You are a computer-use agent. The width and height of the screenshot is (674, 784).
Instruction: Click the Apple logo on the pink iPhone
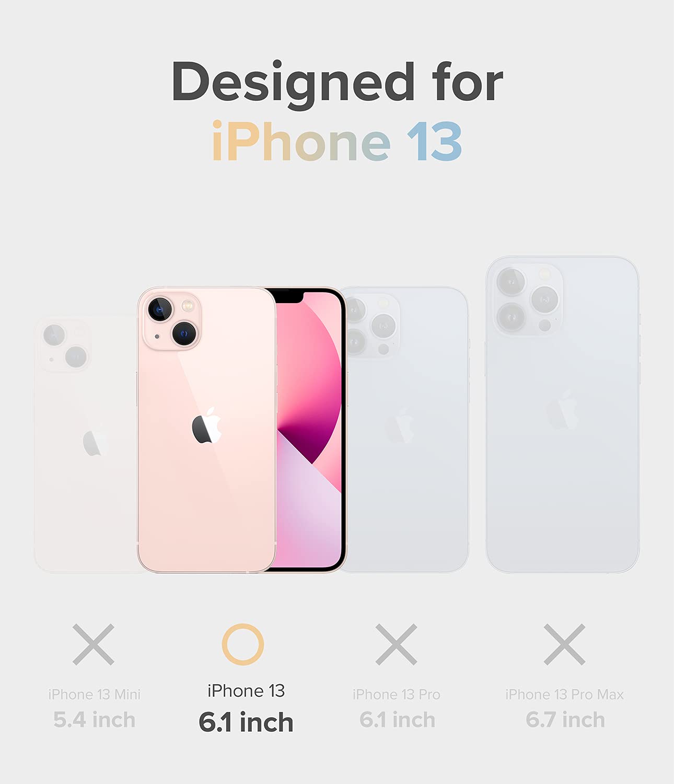tap(207, 426)
